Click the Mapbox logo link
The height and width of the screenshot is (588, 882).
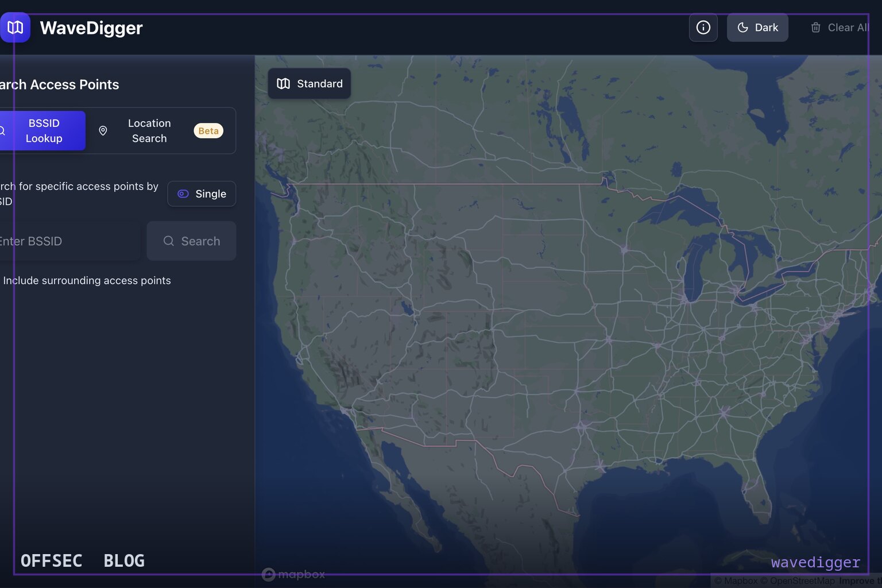pos(293,574)
